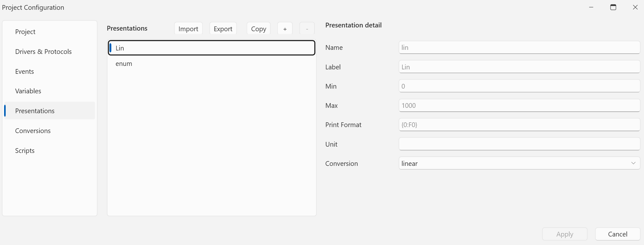Viewport: 644px width, 245px height.
Task: Switch to the Events section
Action: coord(49,72)
